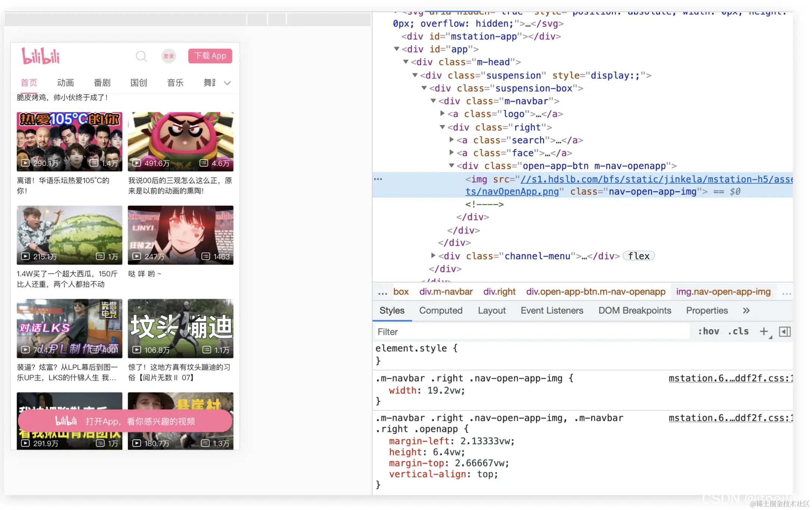The height and width of the screenshot is (510, 812).
Task: Click the 下载 App button
Action: point(210,56)
